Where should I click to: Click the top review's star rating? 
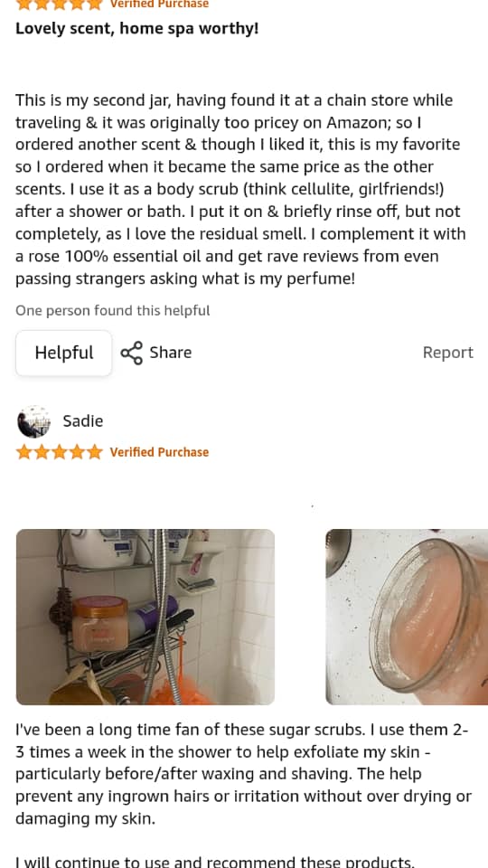tap(60, 5)
